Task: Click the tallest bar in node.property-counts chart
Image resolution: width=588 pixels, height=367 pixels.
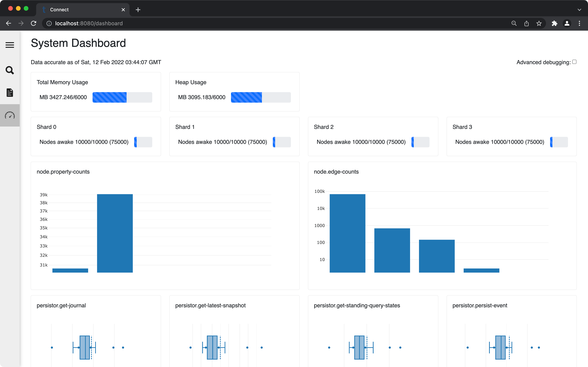Action: [x=115, y=233]
